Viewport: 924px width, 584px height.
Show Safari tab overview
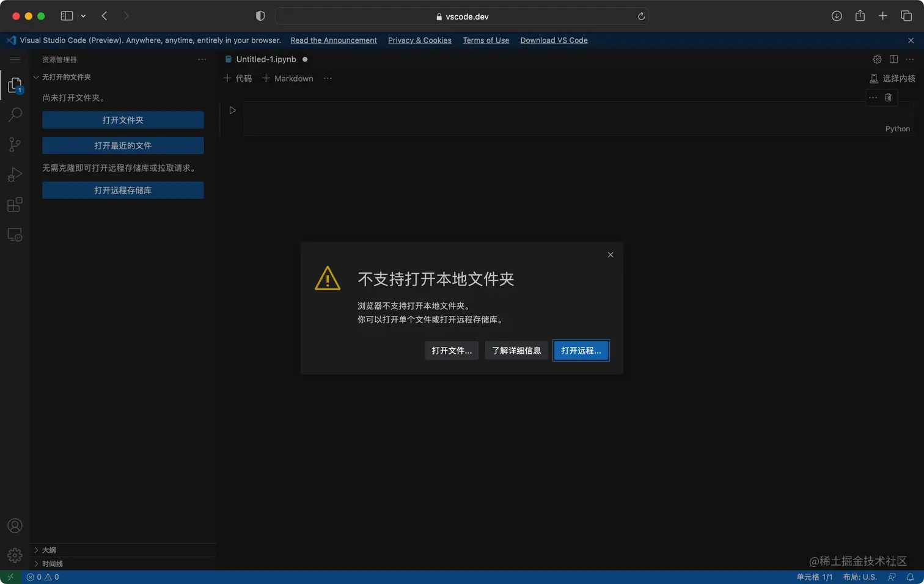[906, 16]
